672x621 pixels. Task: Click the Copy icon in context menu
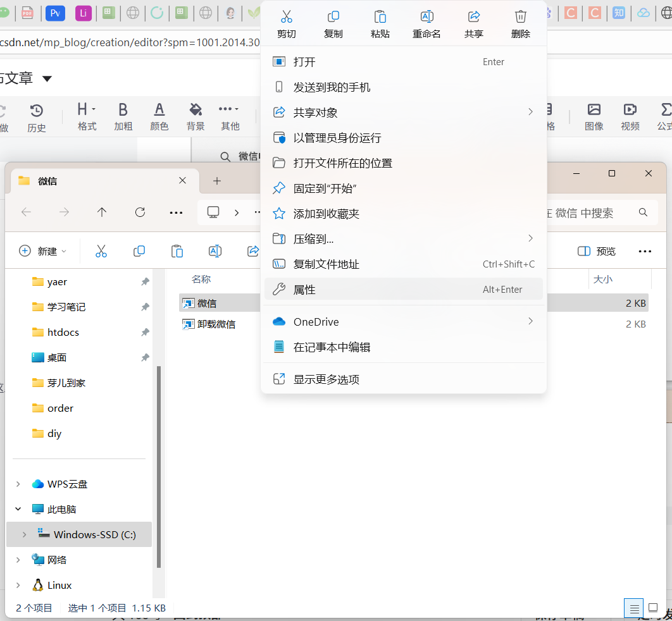pyautogui.click(x=333, y=16)
